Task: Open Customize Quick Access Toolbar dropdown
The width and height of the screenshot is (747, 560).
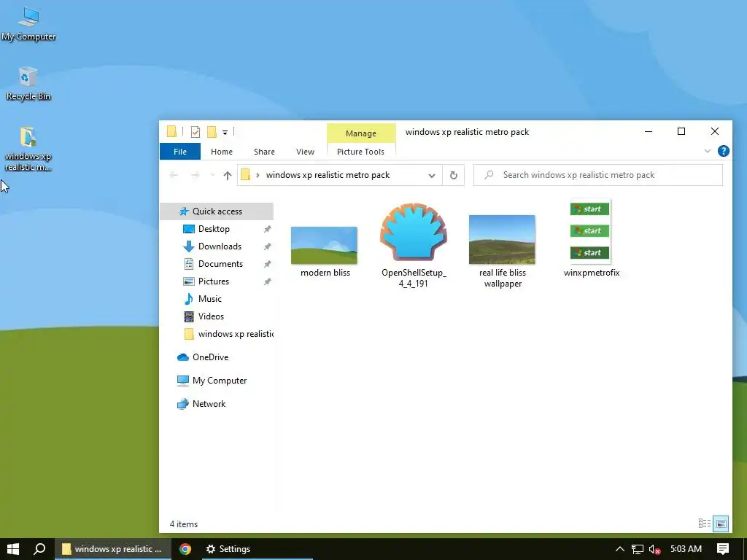Action: point(225,133)
